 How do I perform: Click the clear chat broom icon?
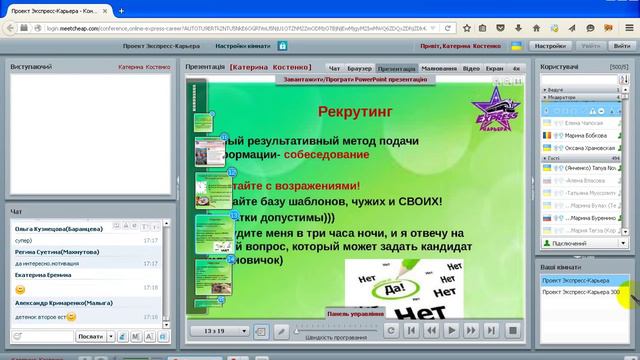[x=122, y=337]
